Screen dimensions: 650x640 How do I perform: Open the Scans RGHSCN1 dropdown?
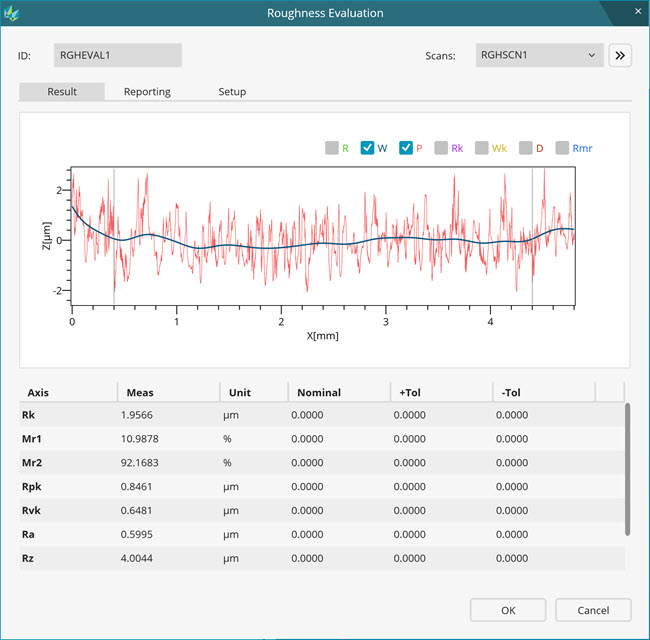538,55
